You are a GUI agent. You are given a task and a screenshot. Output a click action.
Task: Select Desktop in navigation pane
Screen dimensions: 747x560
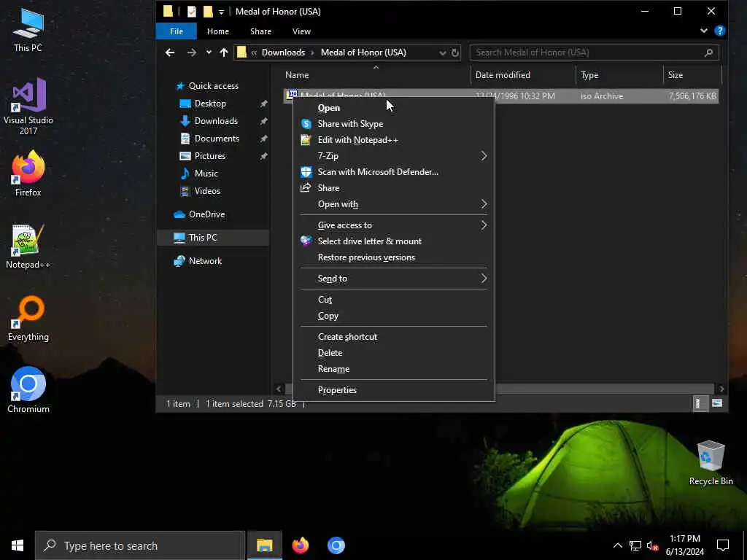(209, 104)
